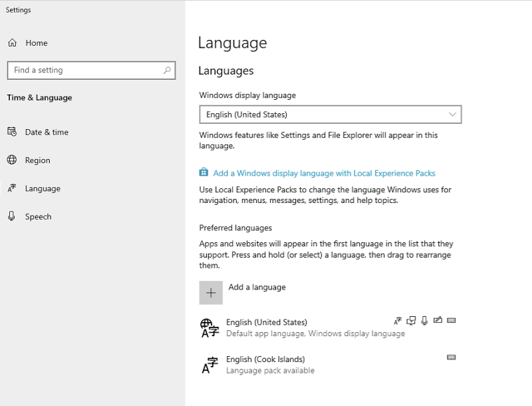The width and height of the screenshot is (532, 406).
Task: Open Date & time settings
Action: [x=40, y=132]
